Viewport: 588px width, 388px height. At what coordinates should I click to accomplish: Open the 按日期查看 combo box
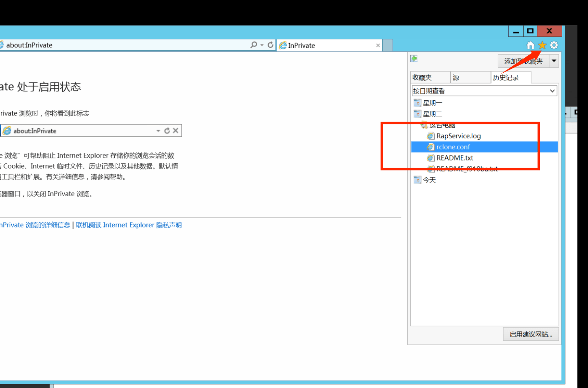[484, 91]
